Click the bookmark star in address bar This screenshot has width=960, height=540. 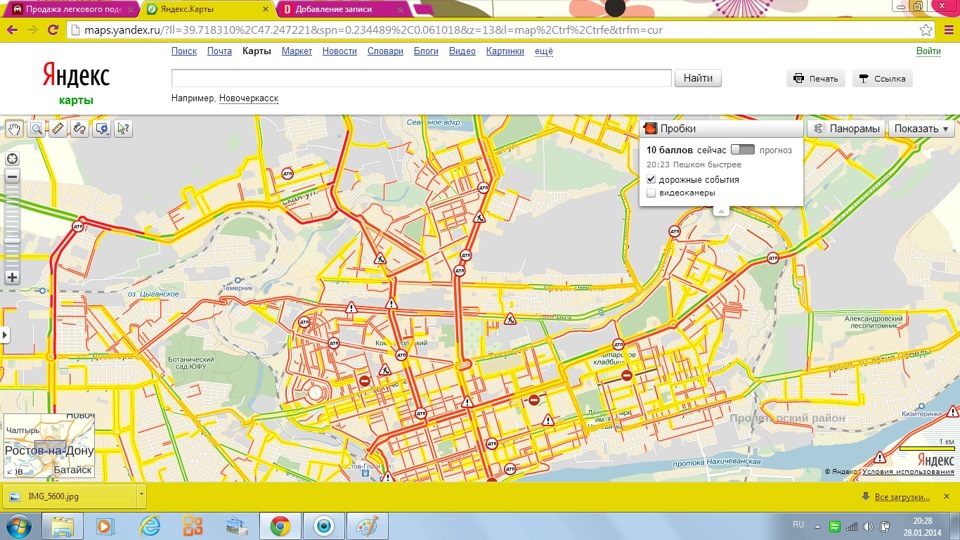click(x=926, y=30)
